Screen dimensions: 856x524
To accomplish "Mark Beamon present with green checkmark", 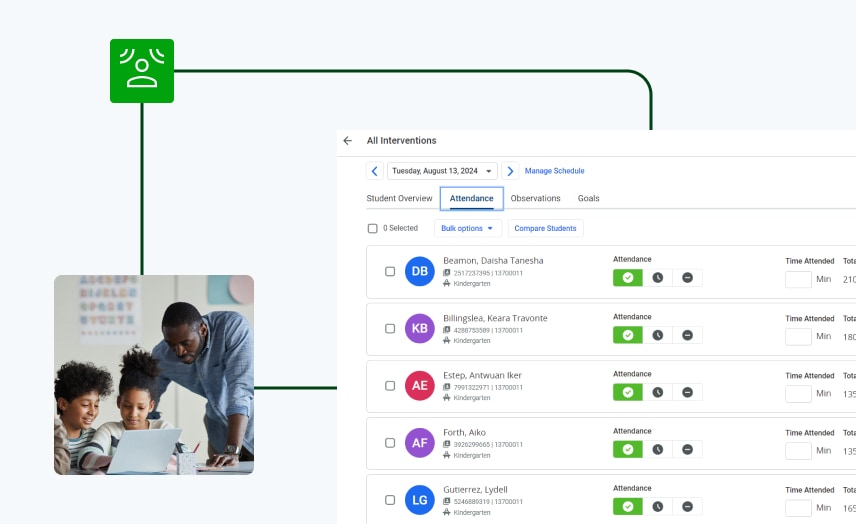I will click(x=628, y=278).
